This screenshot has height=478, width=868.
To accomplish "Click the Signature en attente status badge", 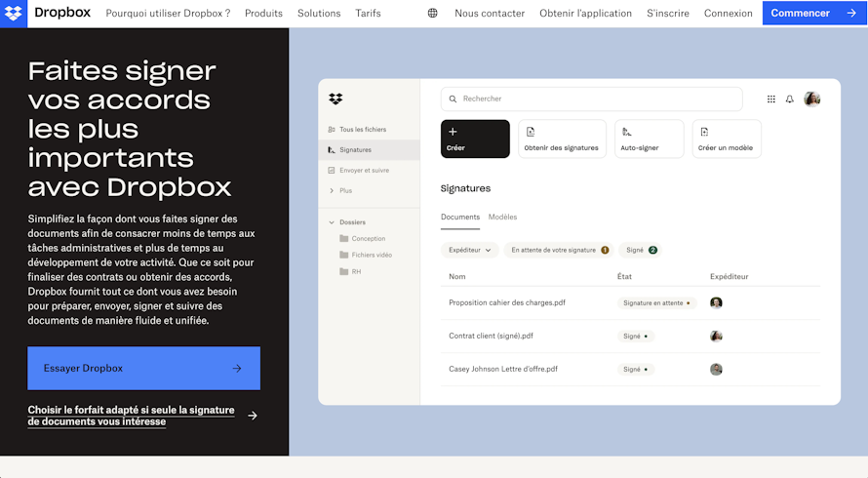I will 656,303.
